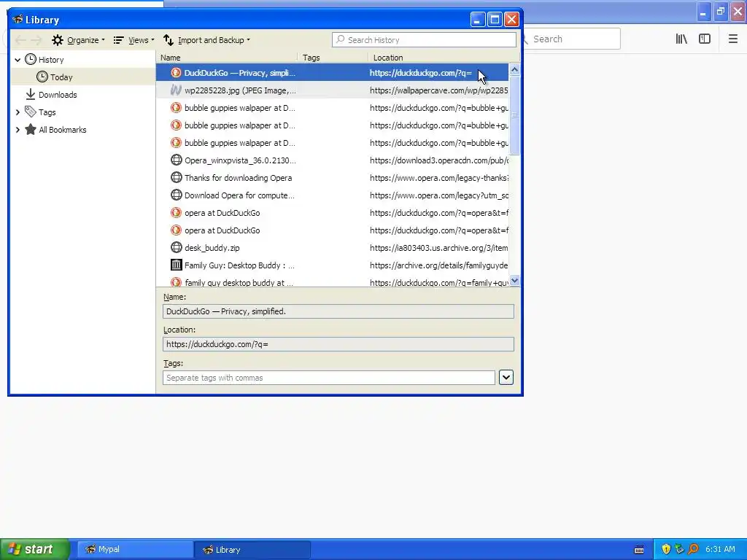The image size is (747, 560).
Task: Select the family guy desktop buddy at DuckDuckGo row
Action: [x=332, y=282]
